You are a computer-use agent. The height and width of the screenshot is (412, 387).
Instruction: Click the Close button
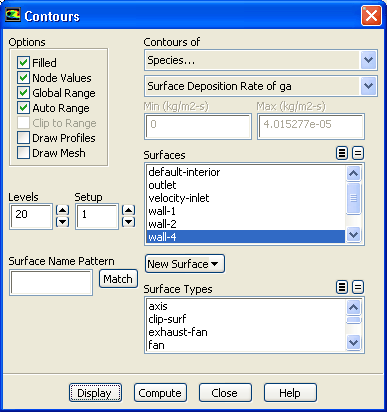(225, 393)
